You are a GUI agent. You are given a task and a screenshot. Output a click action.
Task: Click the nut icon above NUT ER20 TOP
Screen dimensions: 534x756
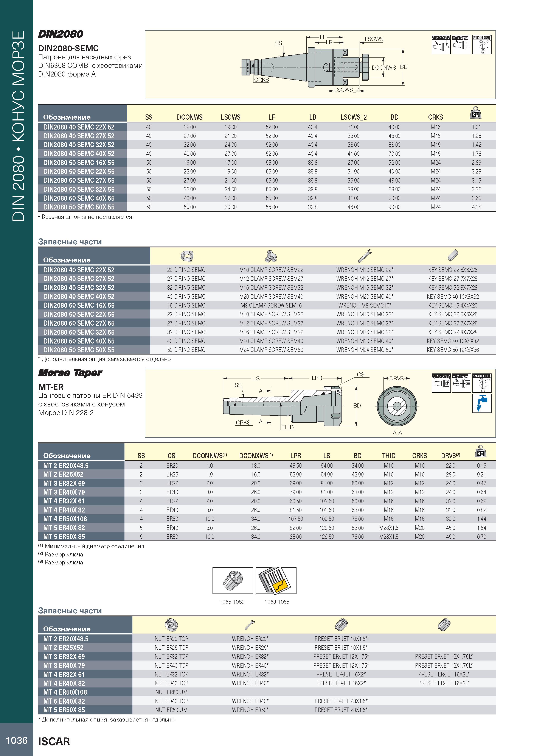click(172, 624)
